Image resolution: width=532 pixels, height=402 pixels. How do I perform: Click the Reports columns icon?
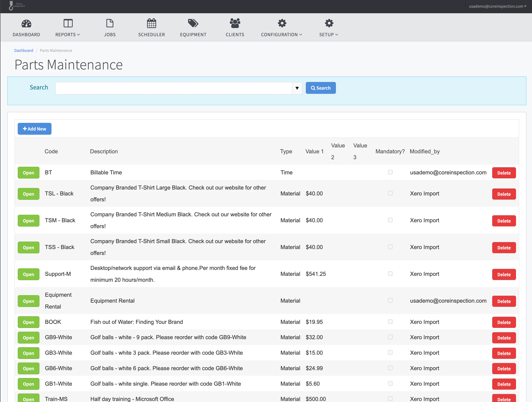click(x=68, y=23)
